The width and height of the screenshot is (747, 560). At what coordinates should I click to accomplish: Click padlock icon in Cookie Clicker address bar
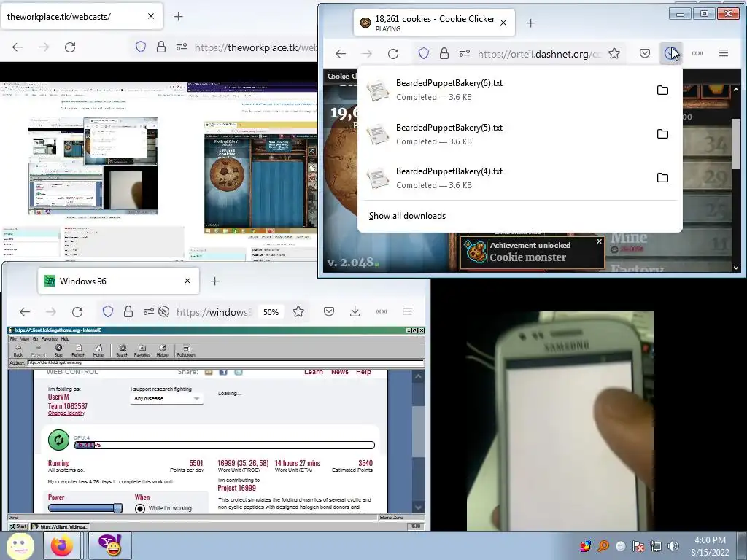pyautogui.click(x=444, y=53)
